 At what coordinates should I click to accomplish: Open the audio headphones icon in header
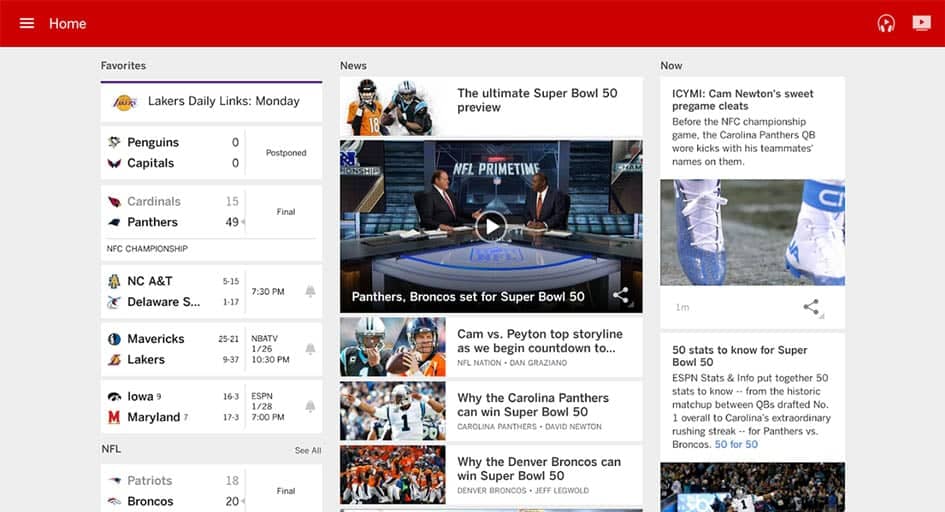[886, 23]
